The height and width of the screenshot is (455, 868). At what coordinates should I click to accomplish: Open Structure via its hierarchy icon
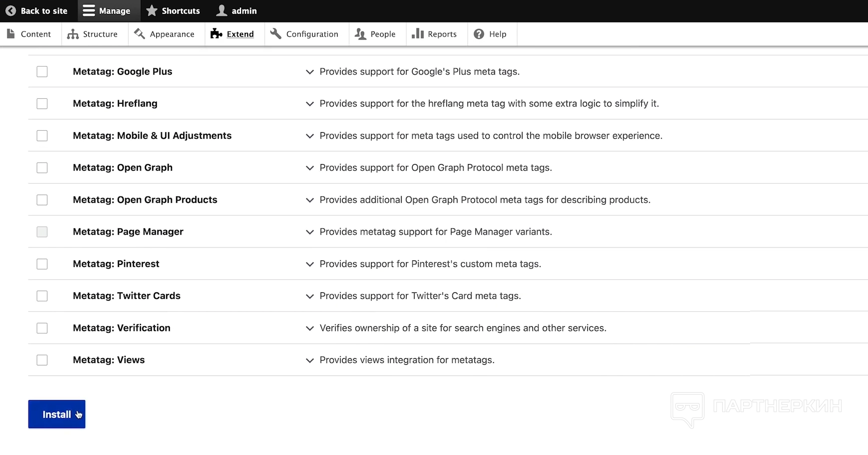(x=73, y=34)
